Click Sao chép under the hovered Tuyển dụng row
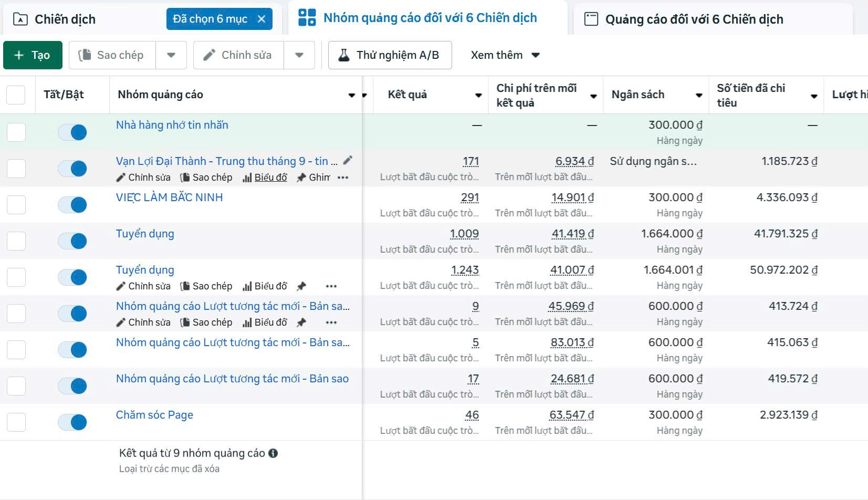This screenshot has width=868, height=500. (206, 286)
